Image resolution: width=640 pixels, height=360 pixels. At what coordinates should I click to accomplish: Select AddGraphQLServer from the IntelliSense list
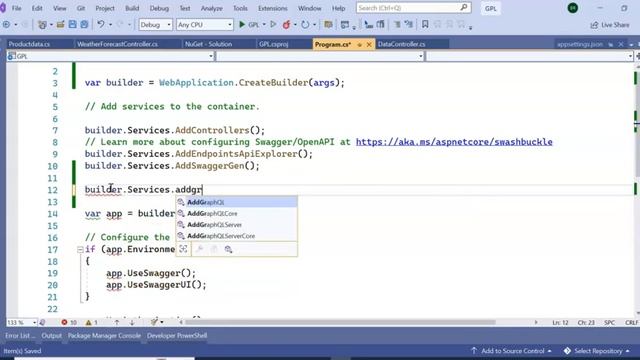tap(237, 224)
